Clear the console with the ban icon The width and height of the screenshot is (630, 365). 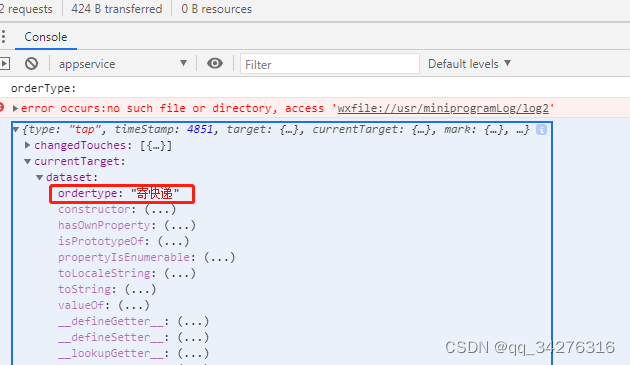point(31,64)
